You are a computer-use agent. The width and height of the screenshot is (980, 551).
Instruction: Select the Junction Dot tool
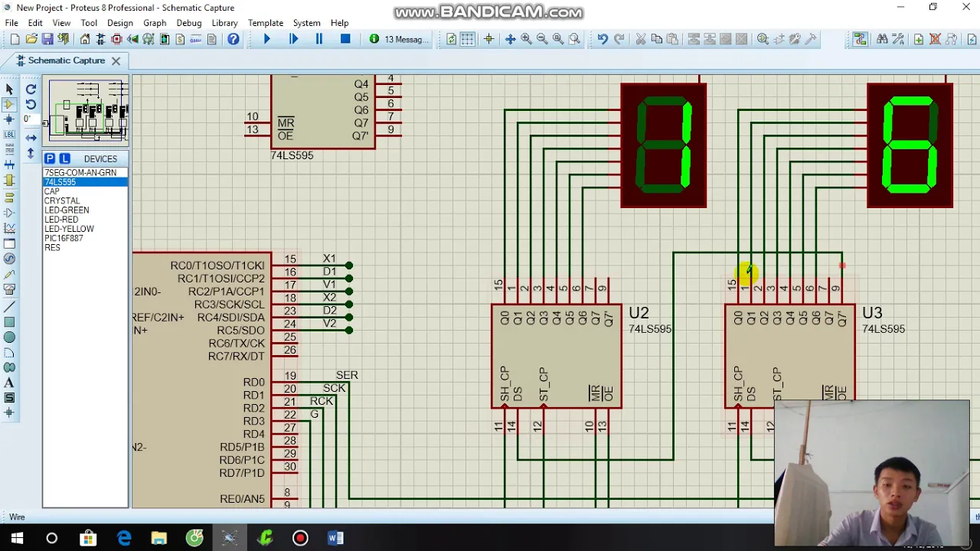9,120
